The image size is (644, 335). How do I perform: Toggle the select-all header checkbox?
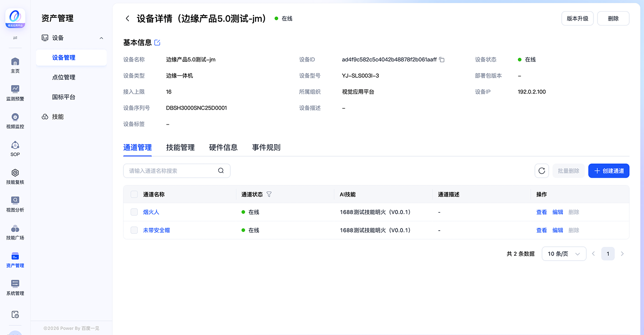tap(134, 194)
